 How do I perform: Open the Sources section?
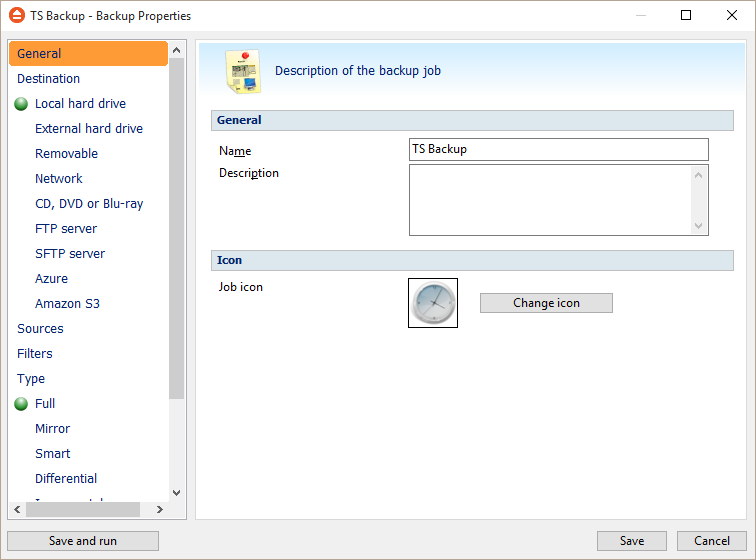40,329
